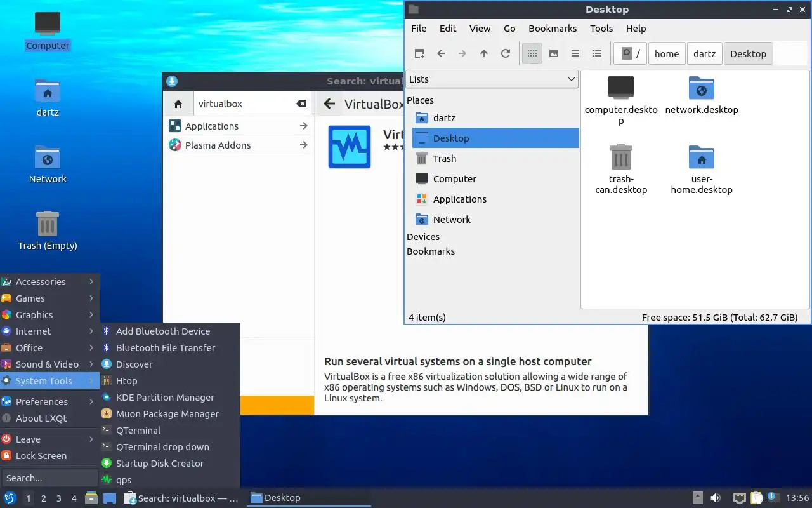Viewport: 812px width, 508px height.
Task: Clear the virtualbox search field
Action: pyautogui.click(x=302, y=104)
